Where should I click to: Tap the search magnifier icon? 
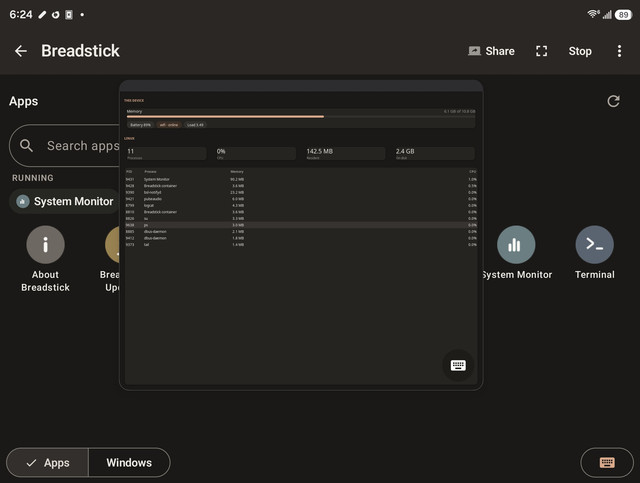click(27, 146)
